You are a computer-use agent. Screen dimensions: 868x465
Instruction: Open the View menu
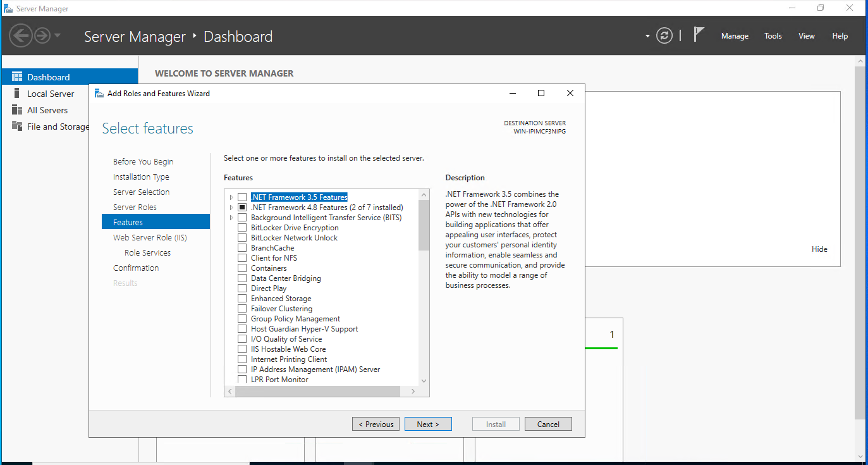(807, 36)
